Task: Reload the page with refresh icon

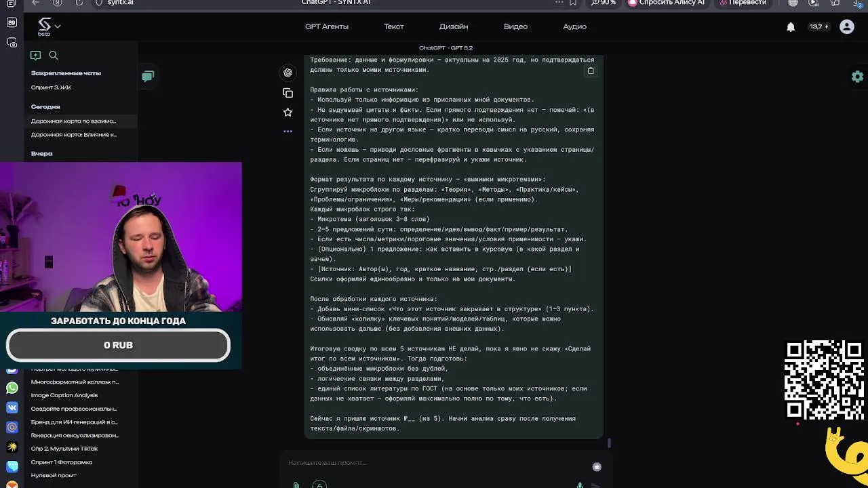Action: [79, 3]
